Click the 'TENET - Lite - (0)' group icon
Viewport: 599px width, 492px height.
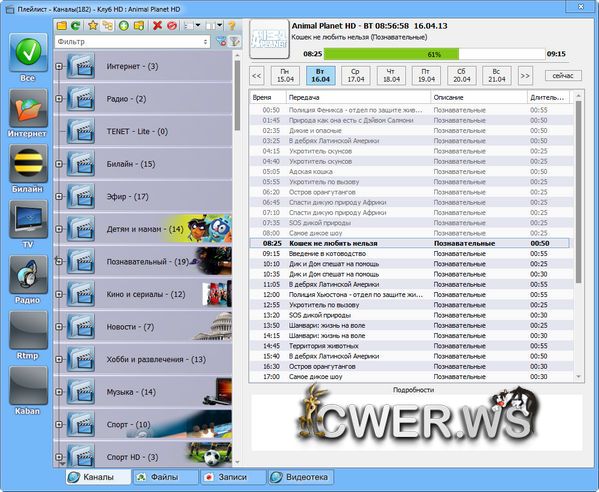pyautogui.click(x=81, y=131)
